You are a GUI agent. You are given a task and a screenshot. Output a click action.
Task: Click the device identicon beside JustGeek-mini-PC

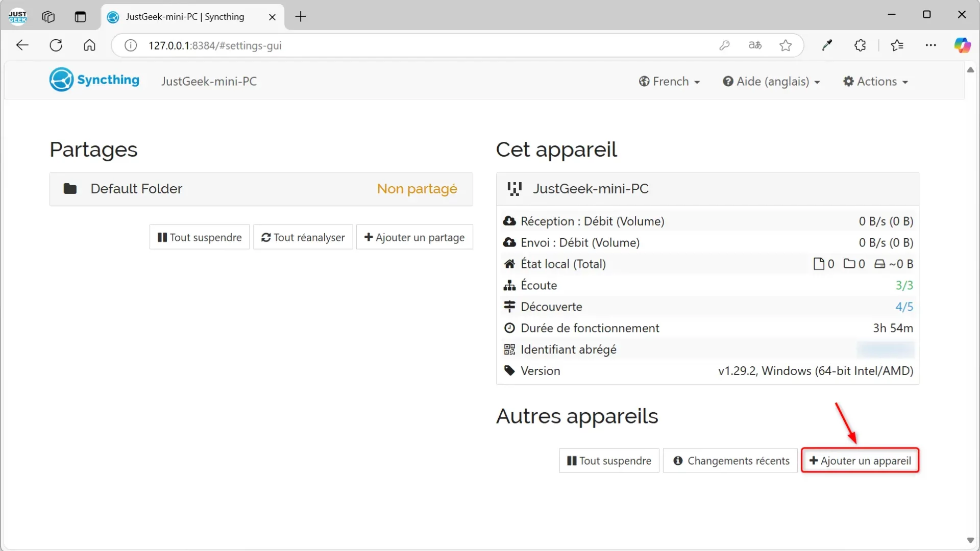[514, 189]
